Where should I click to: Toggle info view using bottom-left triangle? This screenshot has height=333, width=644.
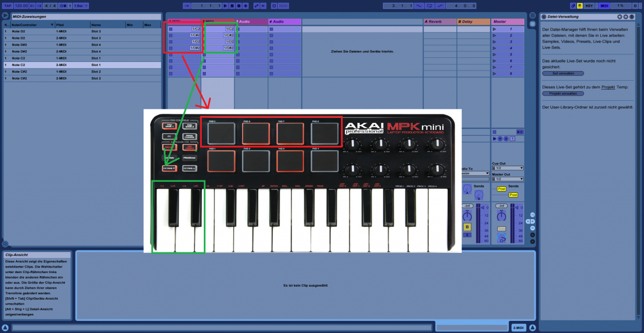pyautogui.click(x=5, y=327)
